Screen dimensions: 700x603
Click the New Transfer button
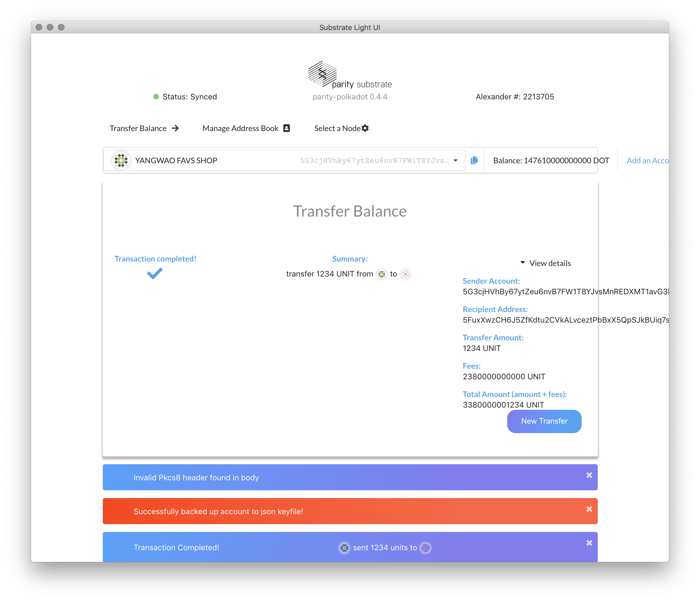(544, 421)
